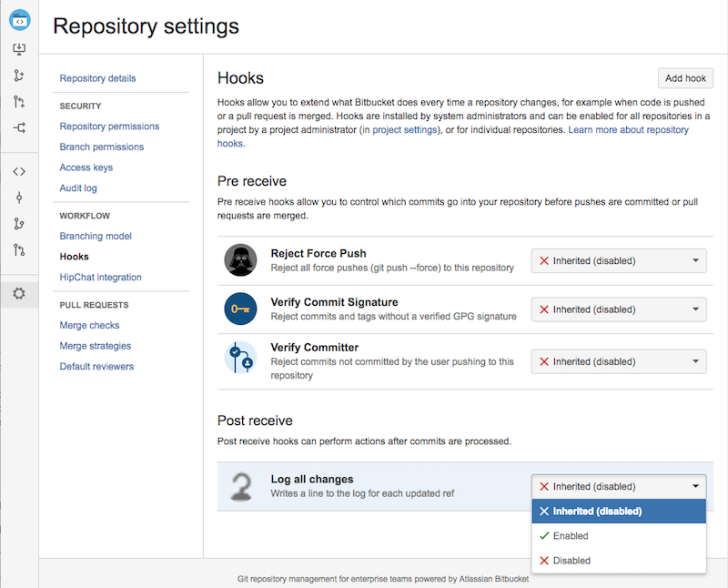Image resolution: width=728 pixels, height=588 pixels.
Task: Open Commits via the commit node icon
Action: [x=19, y=198]
